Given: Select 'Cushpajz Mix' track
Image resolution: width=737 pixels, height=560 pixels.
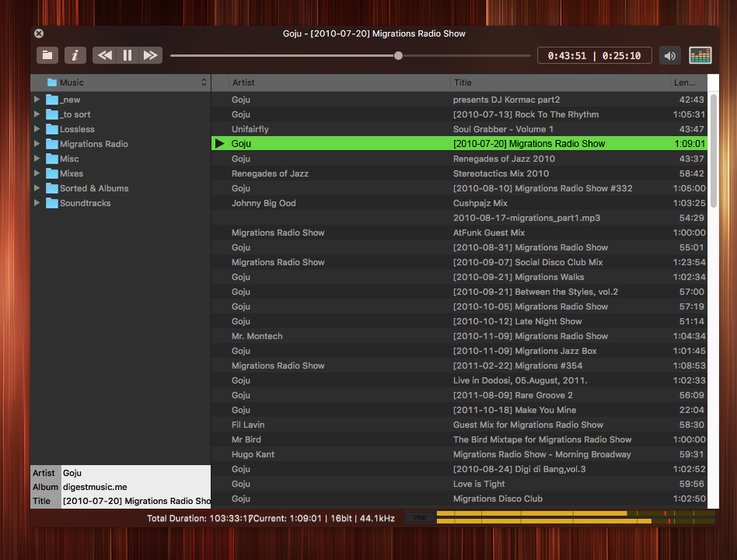Looking at the screenshot, I should point(459,203).
